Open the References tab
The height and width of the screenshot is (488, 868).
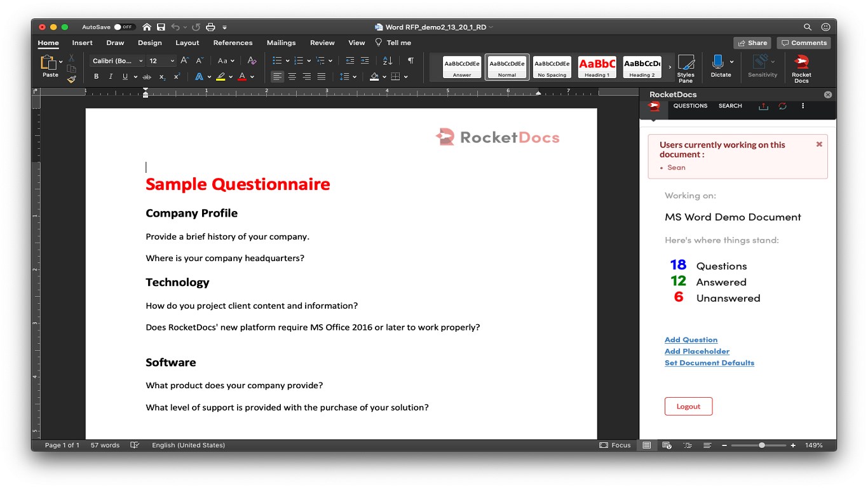[x=233, y=43]
